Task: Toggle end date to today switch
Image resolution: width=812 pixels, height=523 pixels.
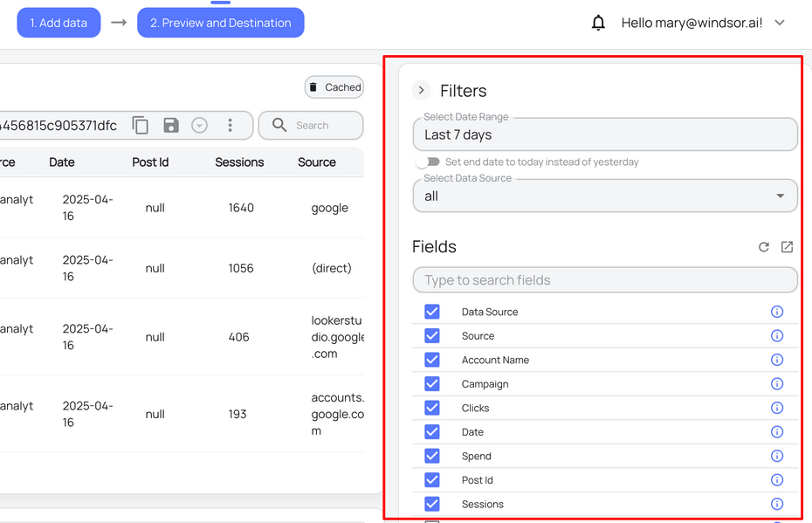Action: [428, 162]
